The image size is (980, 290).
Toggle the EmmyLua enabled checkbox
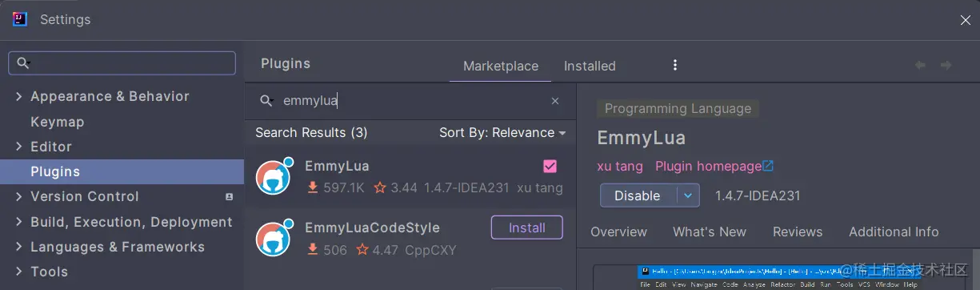[x=550, y=166]
